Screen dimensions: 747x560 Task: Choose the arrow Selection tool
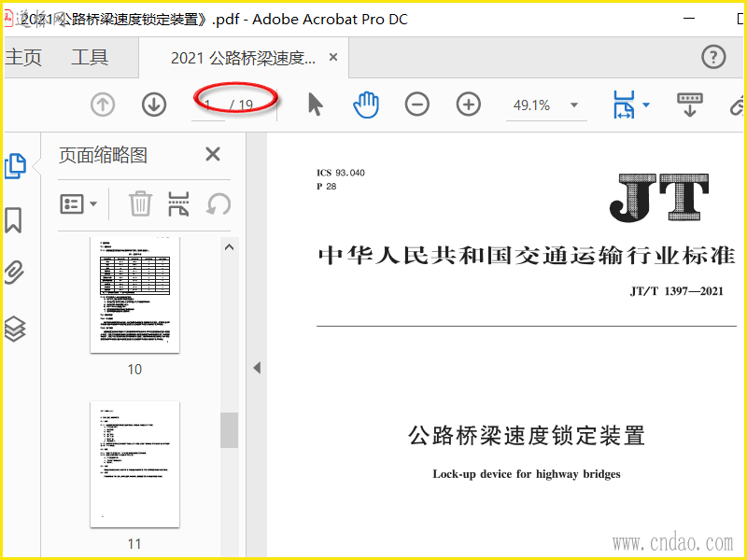315,105
